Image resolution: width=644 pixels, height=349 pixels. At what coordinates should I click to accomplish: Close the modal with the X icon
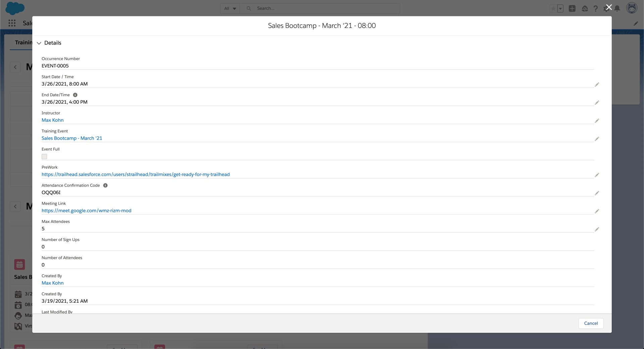coord(609,7)
